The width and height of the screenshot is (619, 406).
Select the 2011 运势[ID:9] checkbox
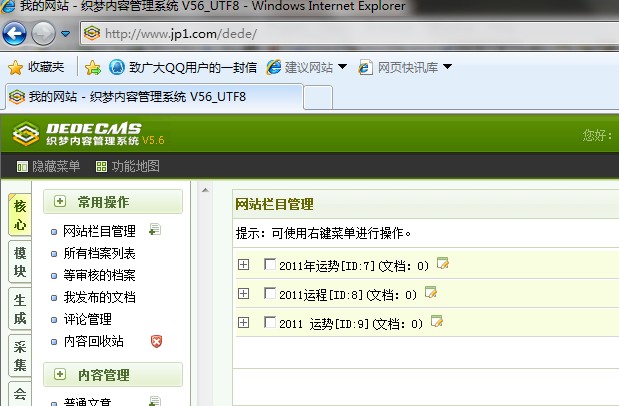coord(269,323)
